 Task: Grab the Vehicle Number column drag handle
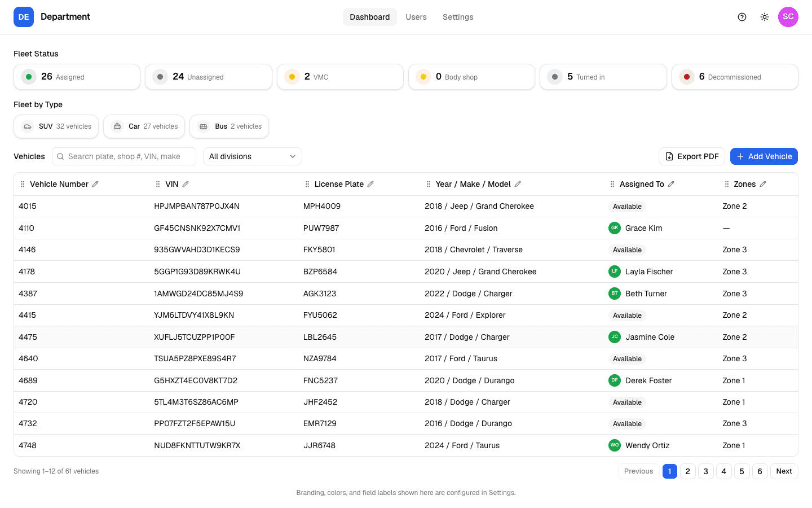point(23,184)
